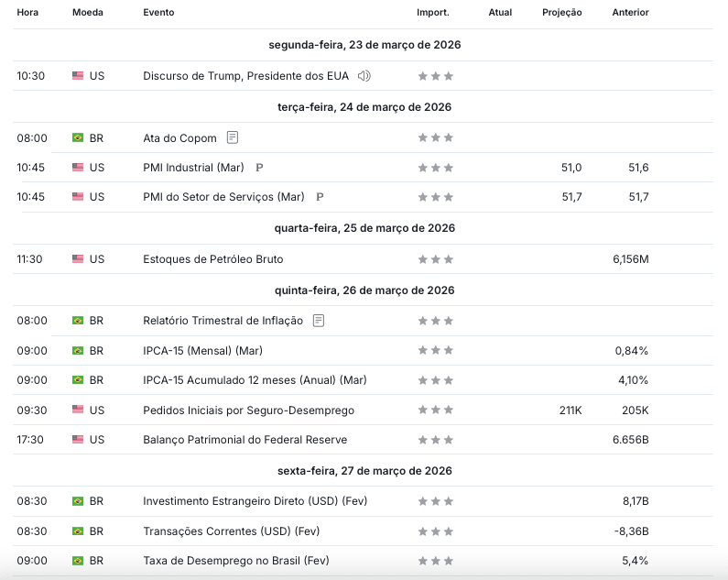Click the Anterior column header

tap(630, 13)
